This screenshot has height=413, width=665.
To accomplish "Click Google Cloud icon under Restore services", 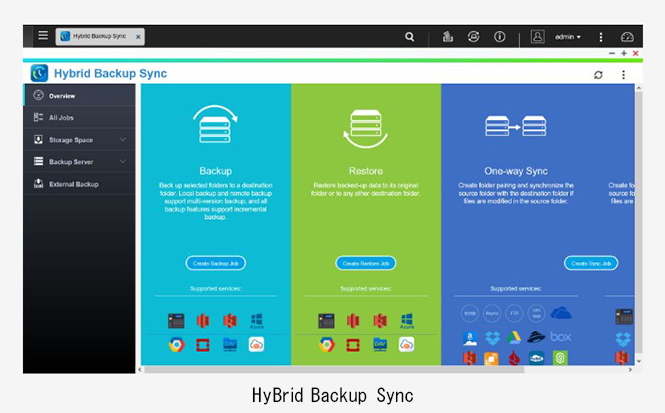I will (327, 345).
